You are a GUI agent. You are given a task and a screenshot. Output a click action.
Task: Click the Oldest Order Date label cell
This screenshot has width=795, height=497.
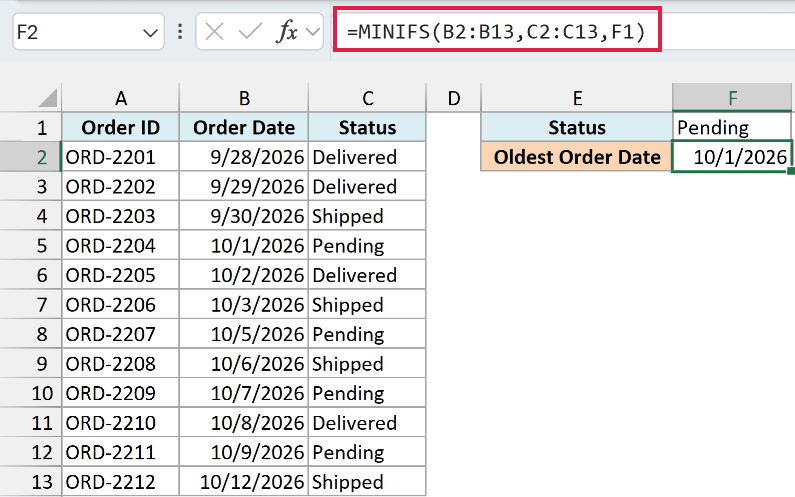click(x=577, y=157)
